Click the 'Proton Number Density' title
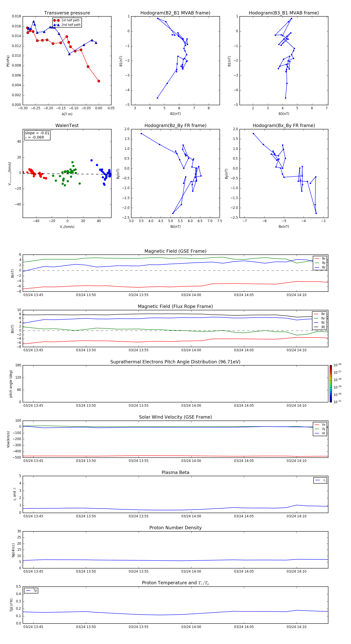The image size is (351, 644). click(x=175, y=528)
